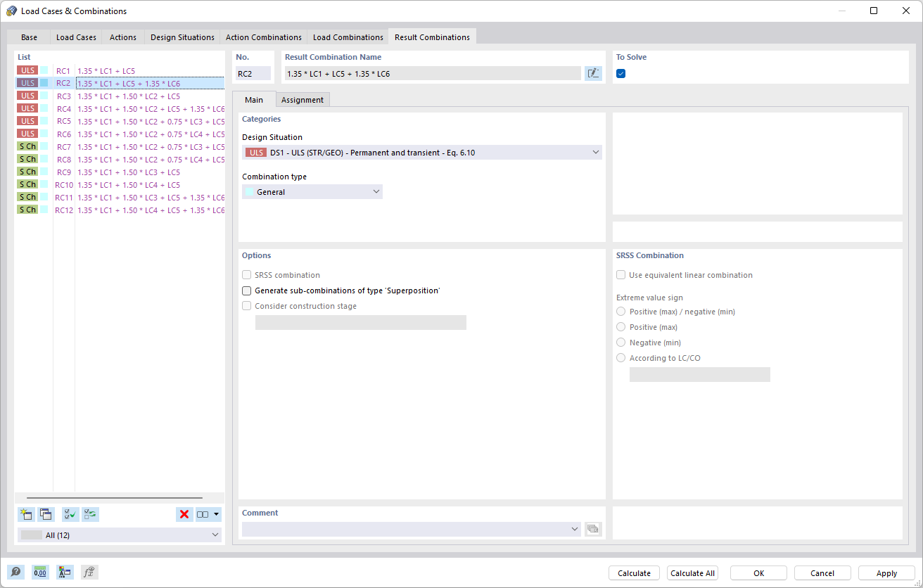Select the highlighted RC2 row
Image resolution: width=923 pixels, height=588 pixels.
(120, 83)
